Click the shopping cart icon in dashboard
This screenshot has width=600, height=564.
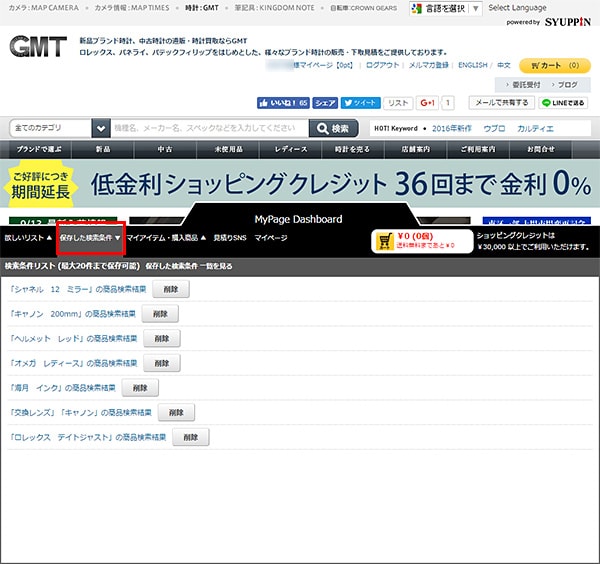tap(385, 241)
